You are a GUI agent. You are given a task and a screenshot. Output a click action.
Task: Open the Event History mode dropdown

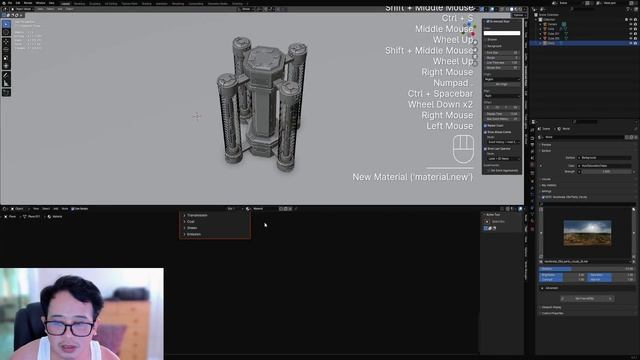pos(504,142)
